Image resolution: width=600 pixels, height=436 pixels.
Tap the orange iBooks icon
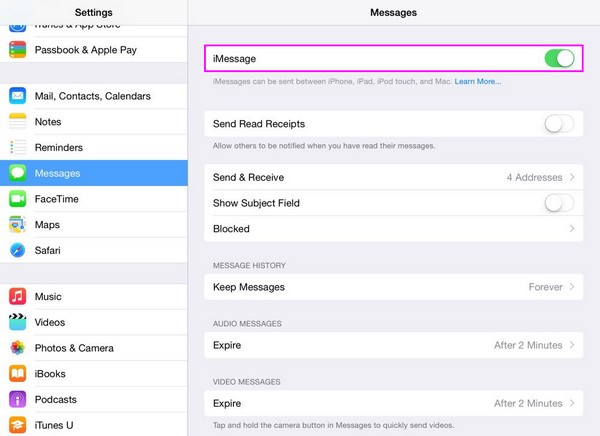[18, 374]
